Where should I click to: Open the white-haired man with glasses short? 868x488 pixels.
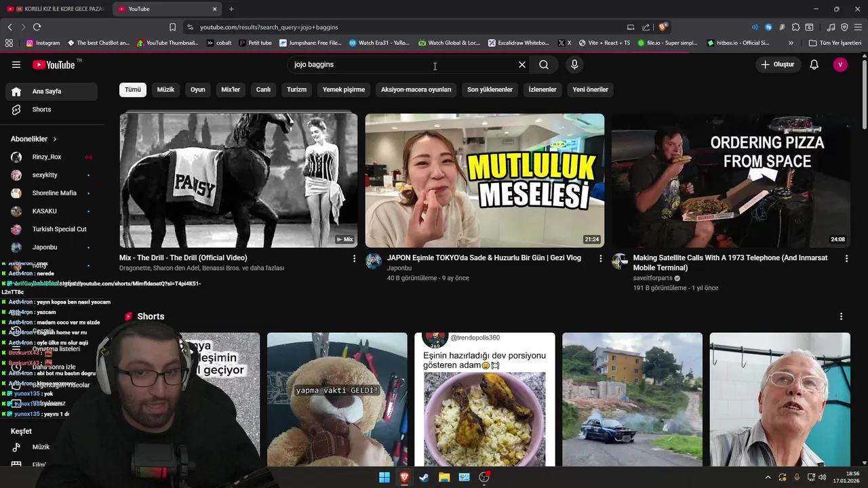tap(780, 399)
